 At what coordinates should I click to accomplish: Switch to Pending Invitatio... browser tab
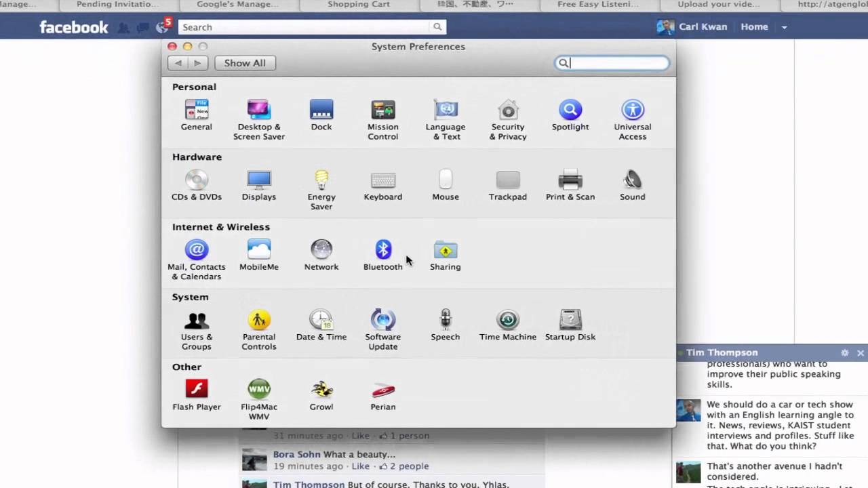tap(117, 4)
